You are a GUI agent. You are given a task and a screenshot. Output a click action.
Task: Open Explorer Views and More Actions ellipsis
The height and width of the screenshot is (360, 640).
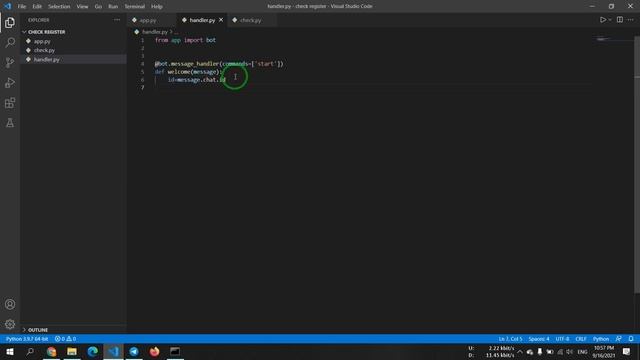[117, 20]
